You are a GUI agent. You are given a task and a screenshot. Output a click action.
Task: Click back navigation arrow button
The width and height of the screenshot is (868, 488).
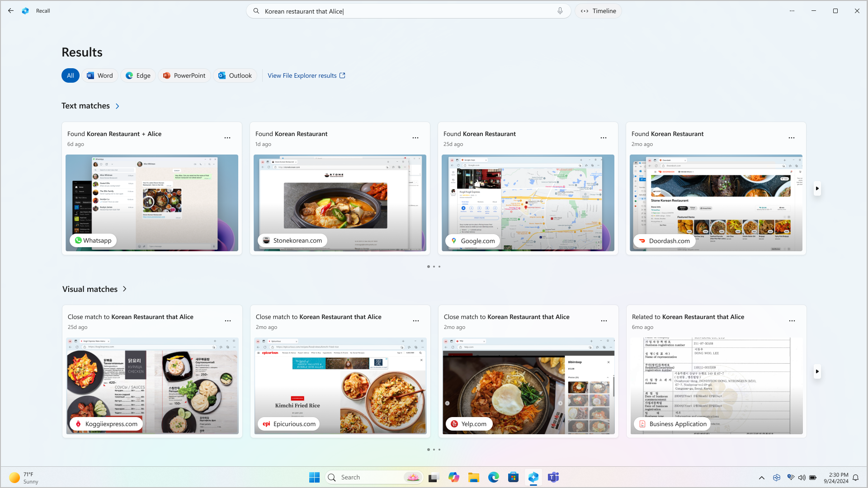pyautogui.click(x=11, y=11)
